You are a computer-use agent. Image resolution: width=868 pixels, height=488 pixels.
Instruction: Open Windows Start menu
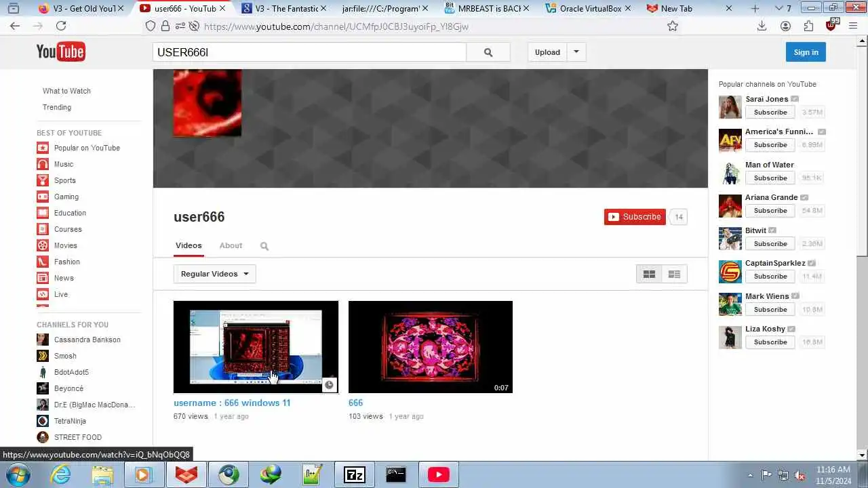(x=18, y=474)
